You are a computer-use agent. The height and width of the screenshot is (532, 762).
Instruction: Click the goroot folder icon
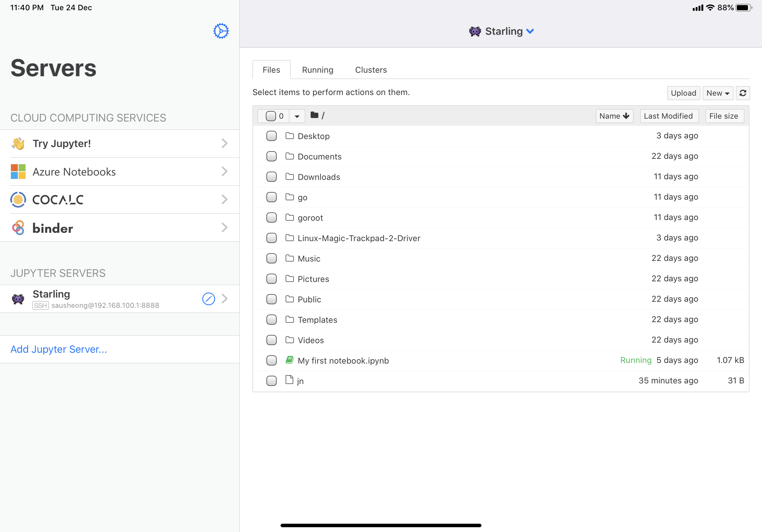[x=289, y=217]
